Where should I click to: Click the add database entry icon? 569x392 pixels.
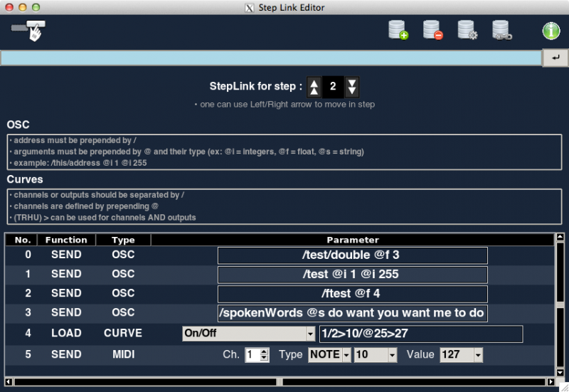398,31
